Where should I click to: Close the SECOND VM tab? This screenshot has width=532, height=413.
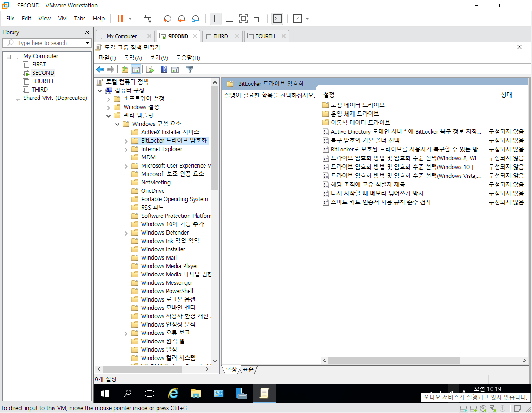[x=195, y=36]
